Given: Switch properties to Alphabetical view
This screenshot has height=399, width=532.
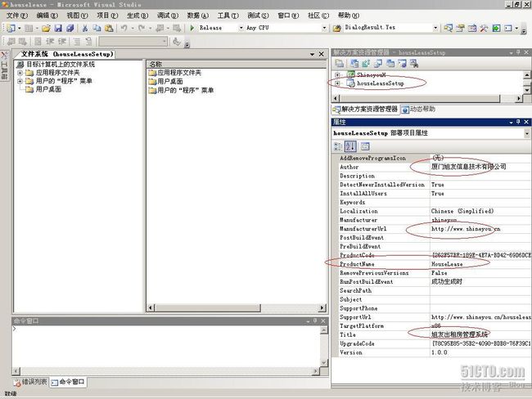Looking at the screenshot, I should pos(350,146).
